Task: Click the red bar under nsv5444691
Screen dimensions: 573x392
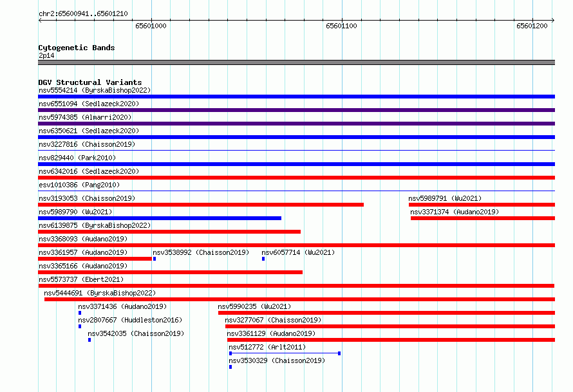Action: (x=299, y=299)
